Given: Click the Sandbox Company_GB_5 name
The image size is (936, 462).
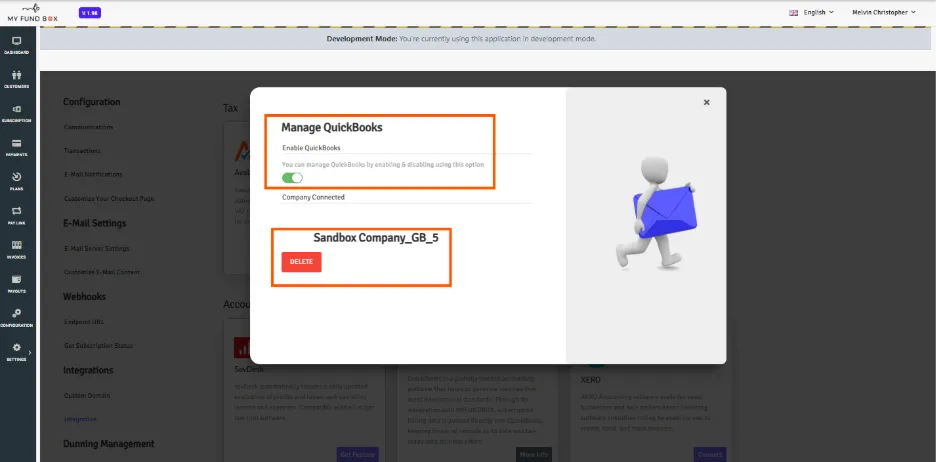Looking at the screenshot, I should point(376,238).
